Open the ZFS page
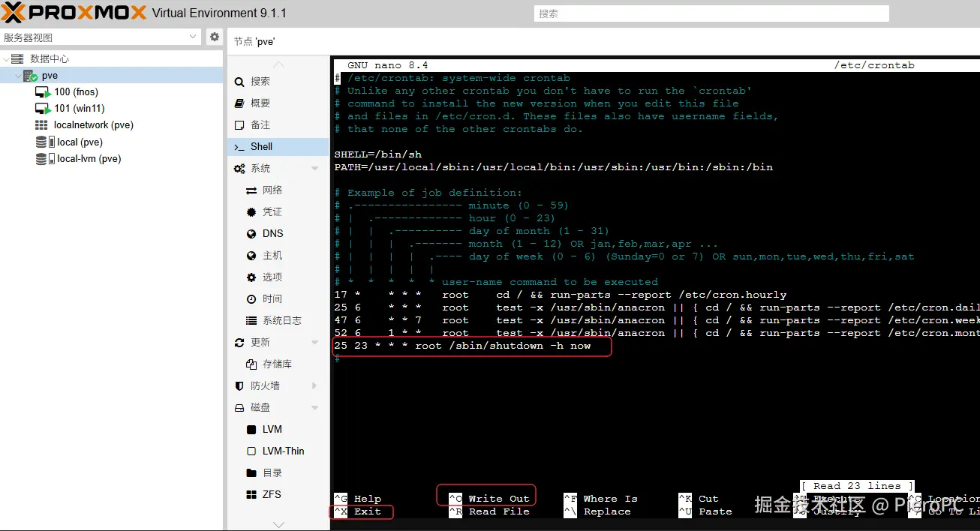980x531 pixels. point(272,494)
